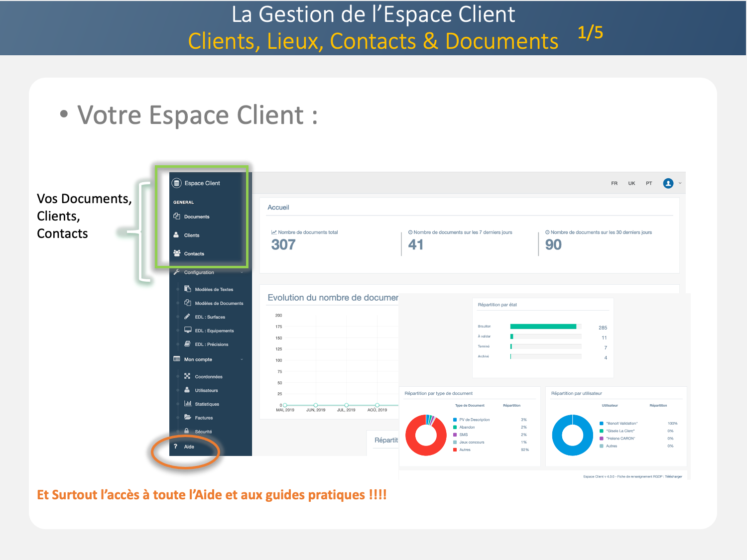Click the Clients person icon

pos(176,235)
